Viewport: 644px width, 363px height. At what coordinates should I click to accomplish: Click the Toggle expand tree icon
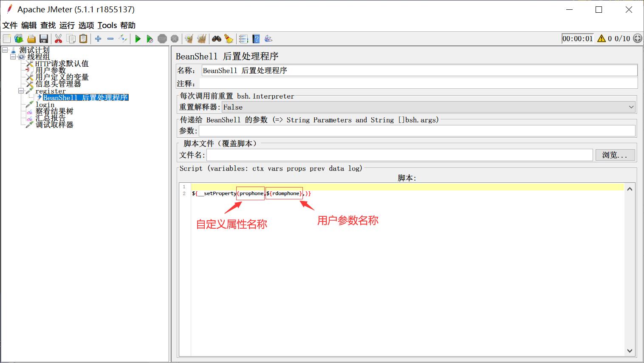(x=123, y=39)
